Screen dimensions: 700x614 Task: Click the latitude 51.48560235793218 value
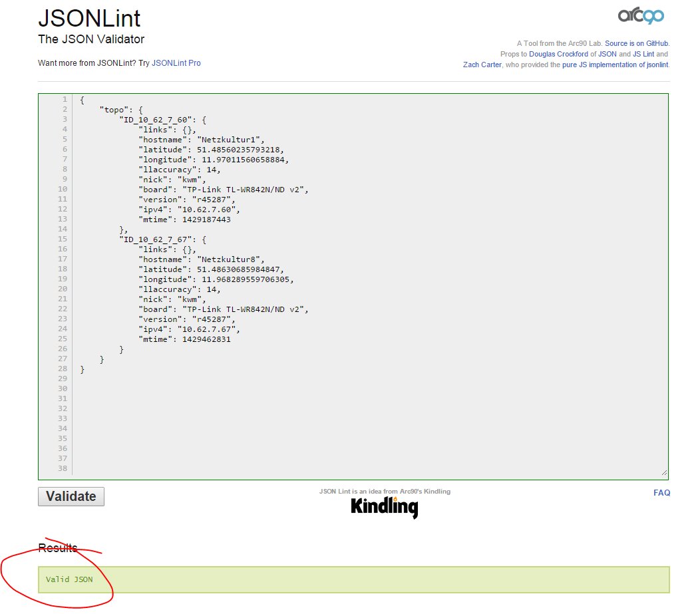pyautogui.click(x=238, y=150)
